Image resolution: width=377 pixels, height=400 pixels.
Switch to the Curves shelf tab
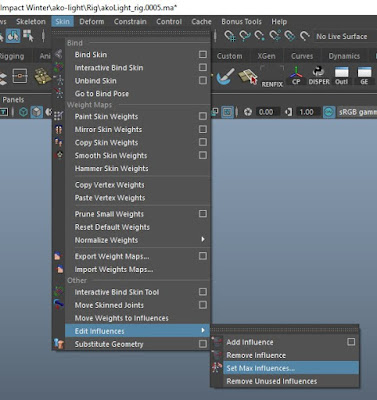tap(302, 56)
